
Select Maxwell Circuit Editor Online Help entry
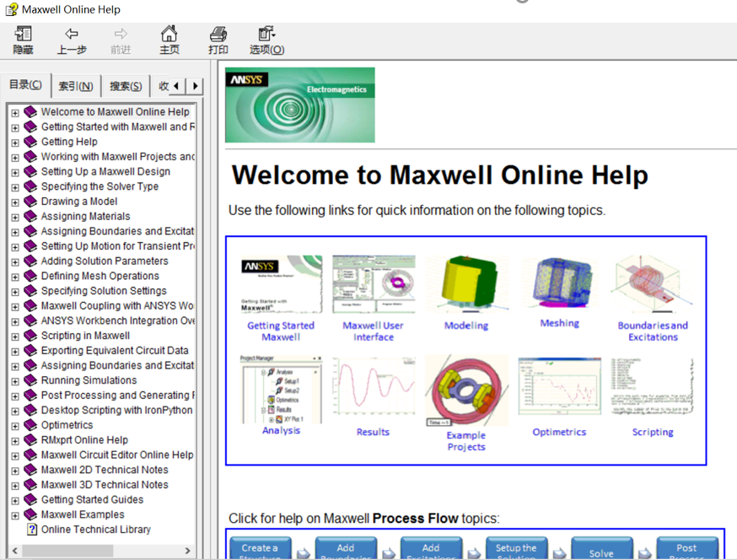click(x=117, y=455)
